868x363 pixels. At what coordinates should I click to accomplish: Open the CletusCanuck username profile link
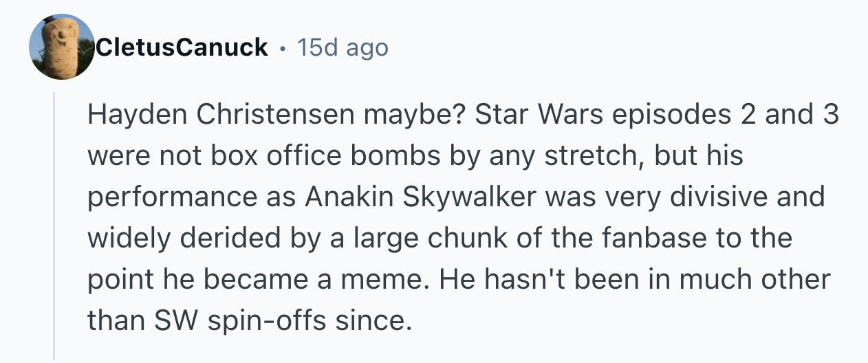click(x=182, y=47)
